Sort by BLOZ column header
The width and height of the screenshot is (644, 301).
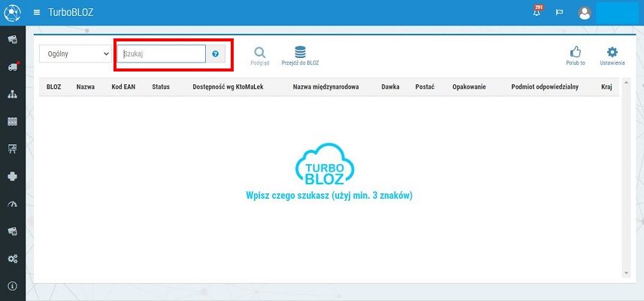pyautogui.click(x=54, y=87)
